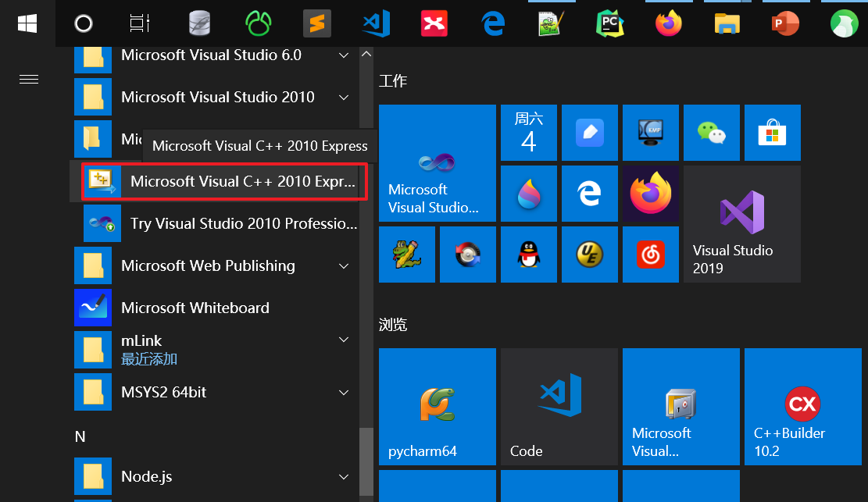Open Sublime Text from the taskbar
Image resolution: width=868 pixels, height=502 pixels.
[317, 23]
